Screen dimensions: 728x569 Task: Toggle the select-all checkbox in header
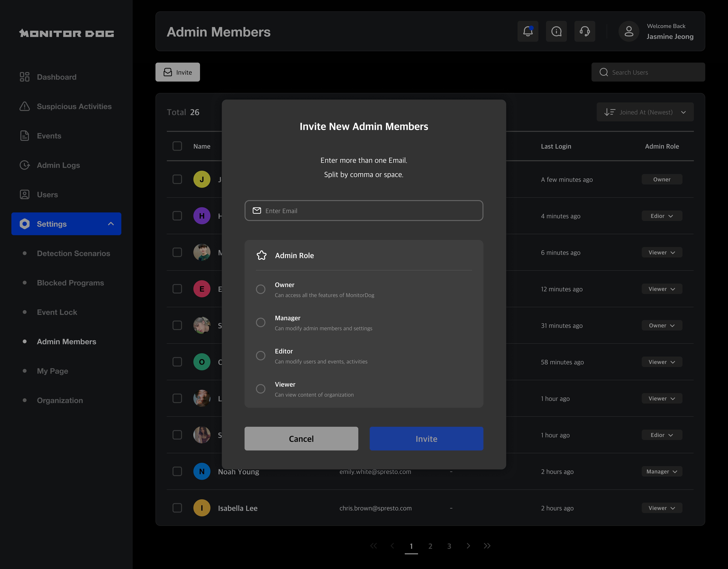[x=177, y=146]
